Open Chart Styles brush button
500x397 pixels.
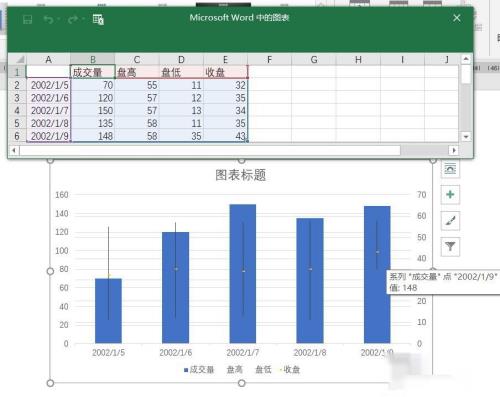[x=450, y=220]
